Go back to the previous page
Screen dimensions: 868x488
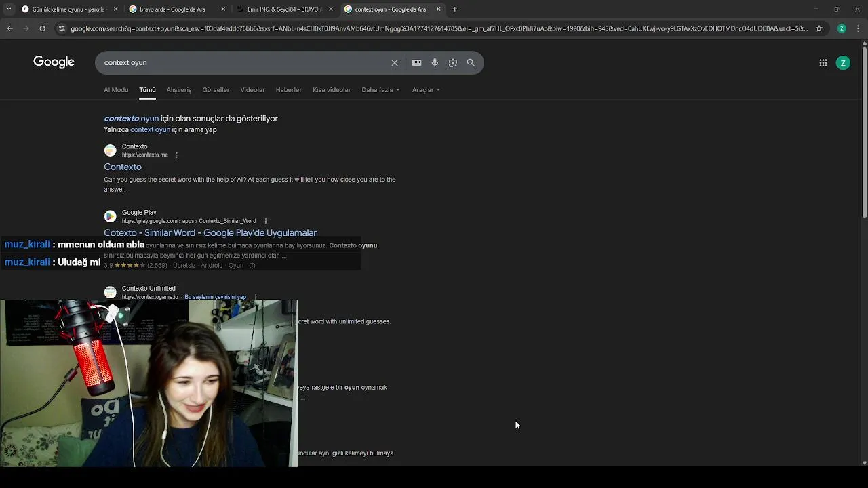[9, 28]
